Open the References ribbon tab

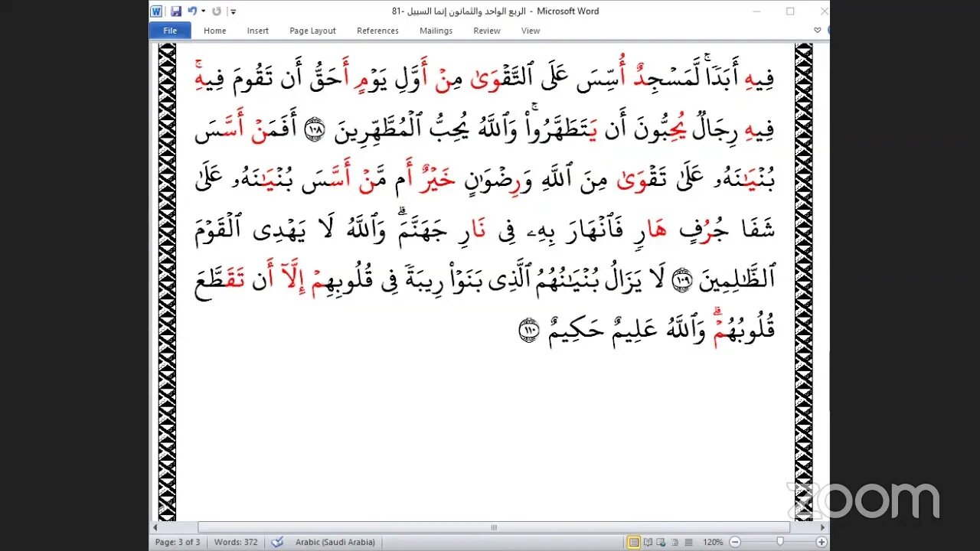click(x=377, y=31)
